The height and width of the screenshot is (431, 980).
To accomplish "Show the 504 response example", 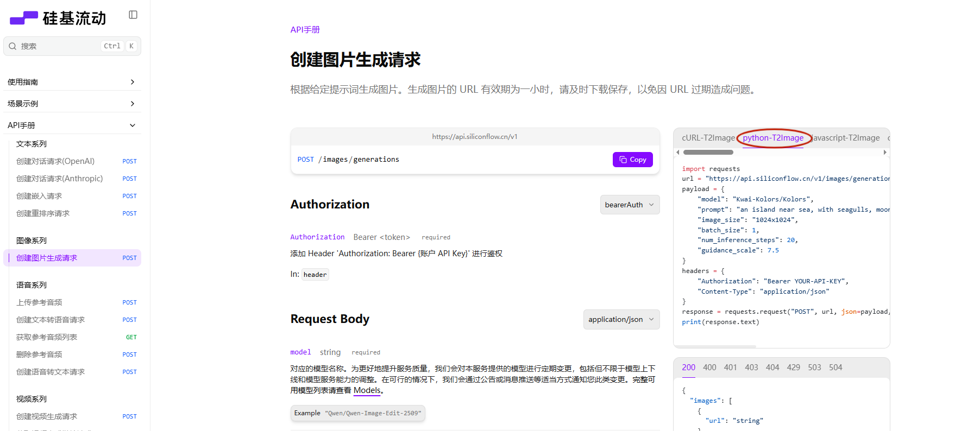I will click(835, 367).
